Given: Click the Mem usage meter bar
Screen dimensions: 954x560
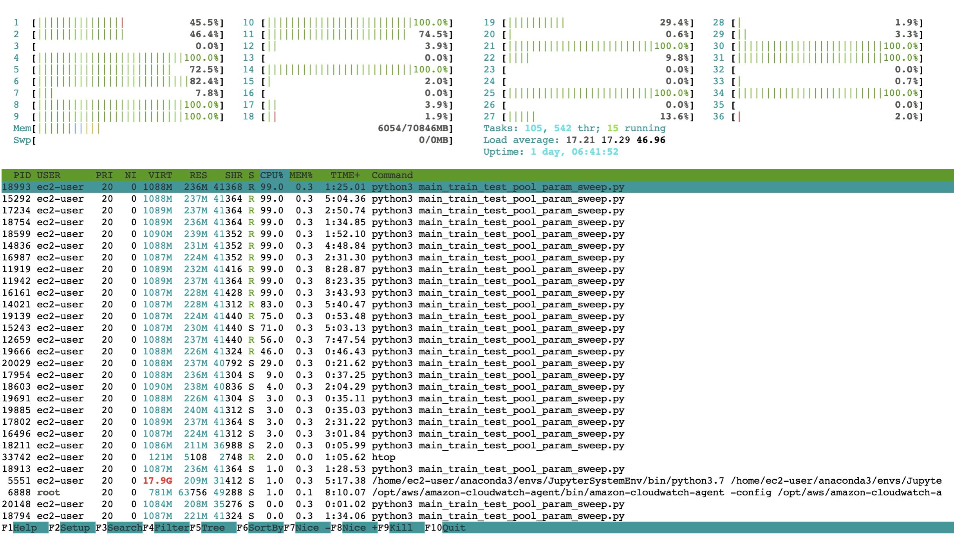Looking at the screenshot, I should coord(233,128).
